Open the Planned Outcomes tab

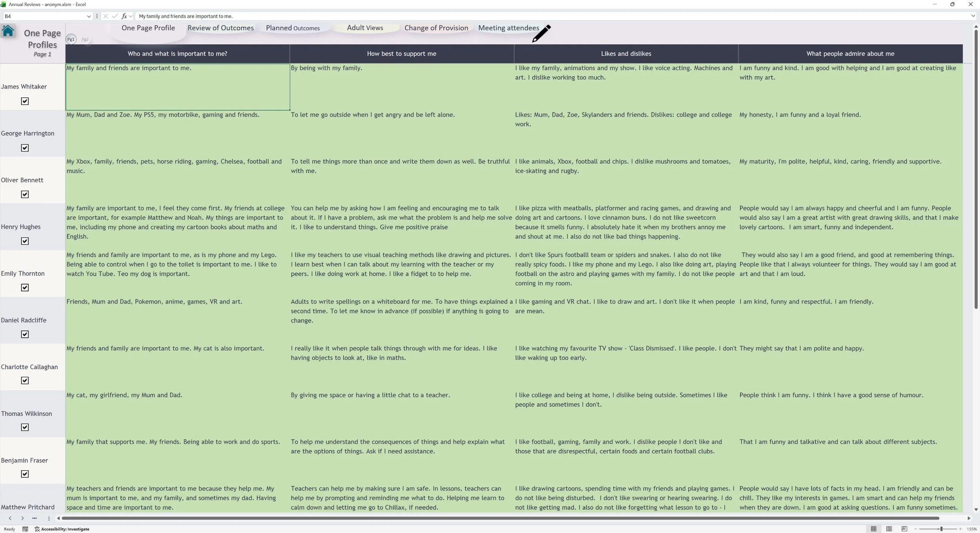pyautogui.click(x=293, y=28)
